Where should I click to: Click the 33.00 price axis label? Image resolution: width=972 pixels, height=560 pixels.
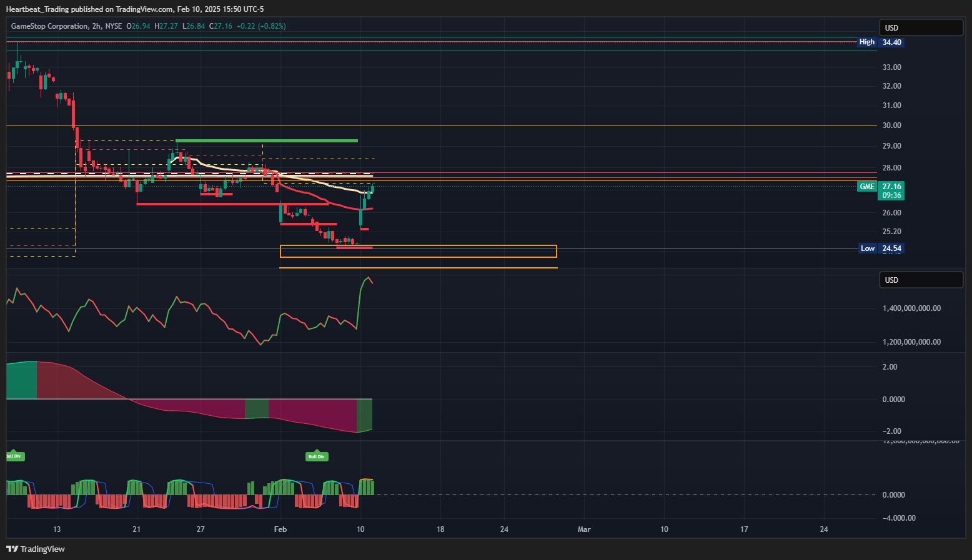pos(891,67)
